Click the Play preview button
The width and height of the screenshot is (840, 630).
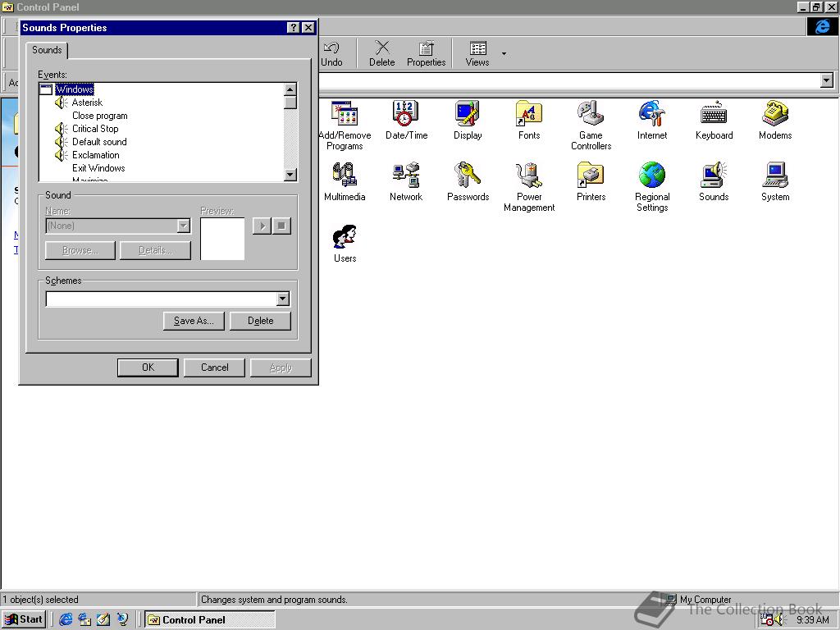click(x=262, y=226)
